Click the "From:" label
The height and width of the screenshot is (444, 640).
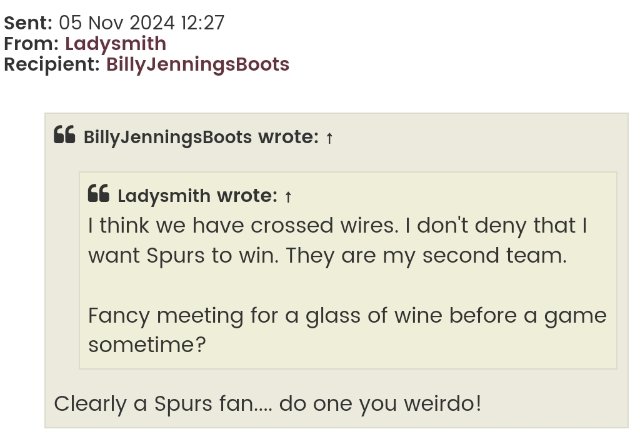coord(32,44)
